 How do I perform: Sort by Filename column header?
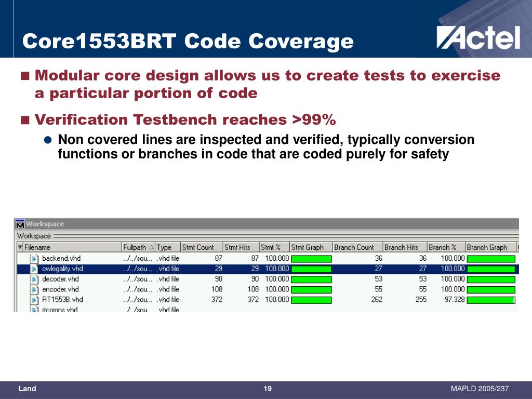[x=72, y=247]
